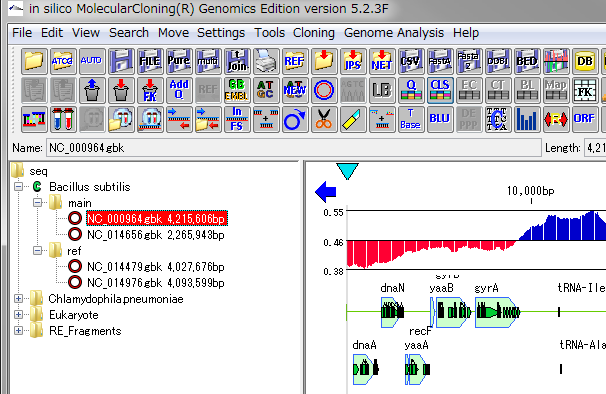Click the tRNA-Ile label

click(x=581, y=288)
